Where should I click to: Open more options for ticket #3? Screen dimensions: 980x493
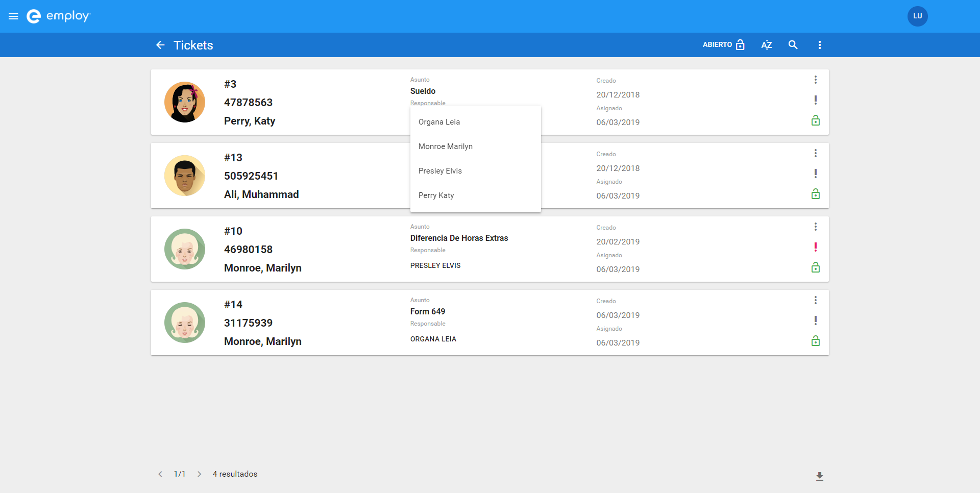816,80
